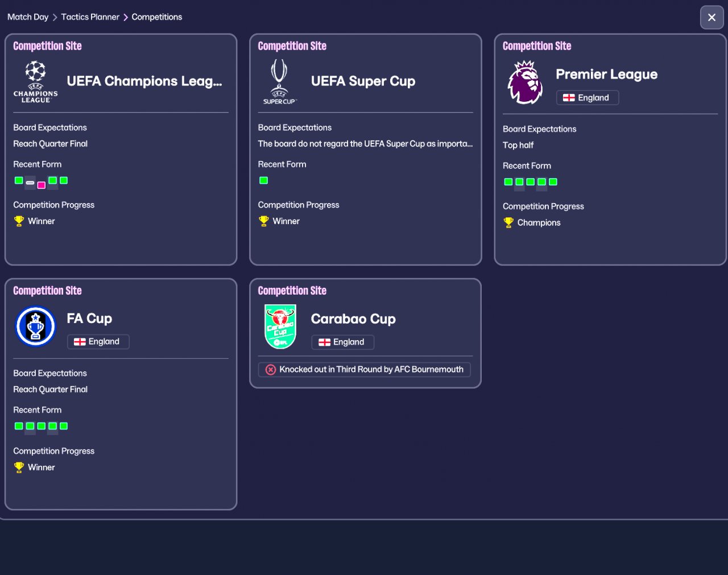This screenshot has width=728, height=575.
Task: Click the UEFA Champions League logo
Action: 35,82
